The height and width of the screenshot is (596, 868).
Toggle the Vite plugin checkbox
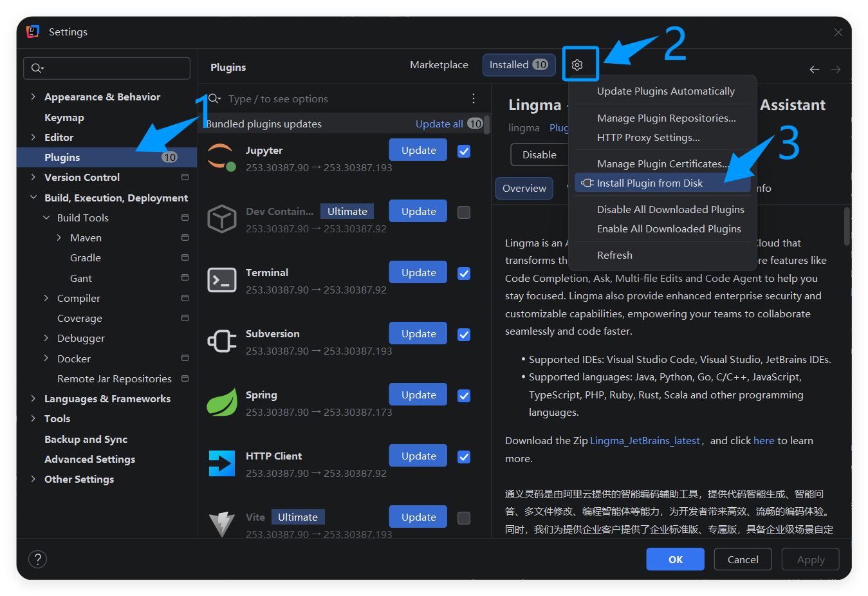pos(464,518)
